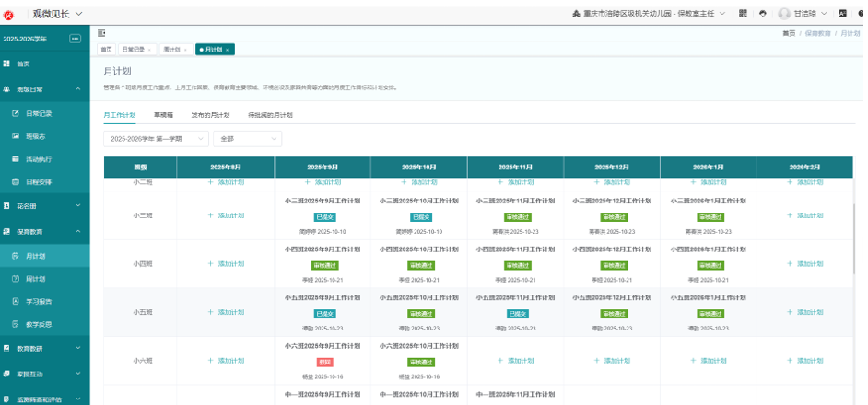Open 小四班2025年9月工作计划 entry
Image resolution: width=868 pixels, height=405 pixels.
(323, 249)
